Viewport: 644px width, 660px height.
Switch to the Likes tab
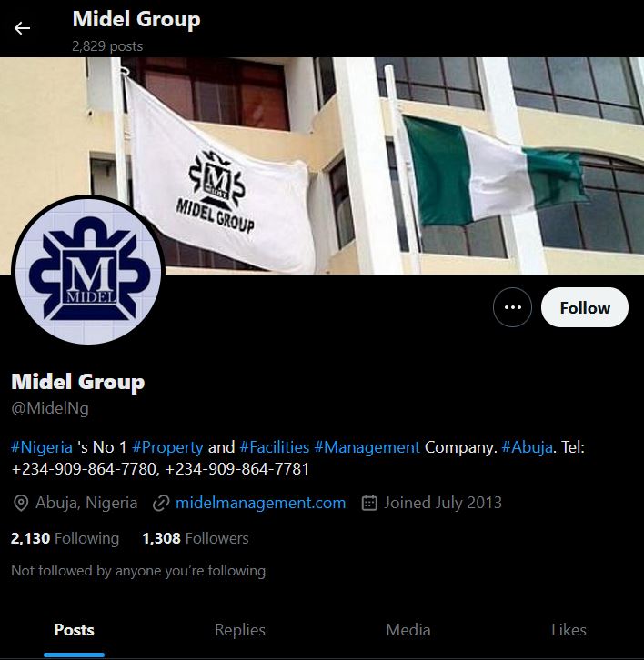click(x=569, y=630)
